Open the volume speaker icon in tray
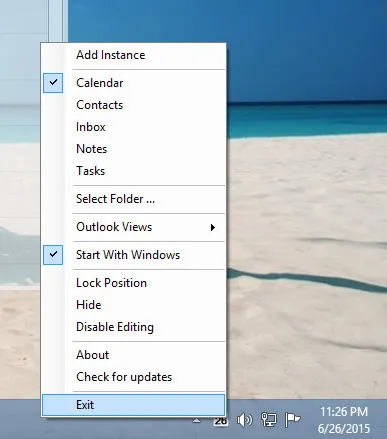Image resolution: width=387 pixels, height=439 pixels. point(244,420)
